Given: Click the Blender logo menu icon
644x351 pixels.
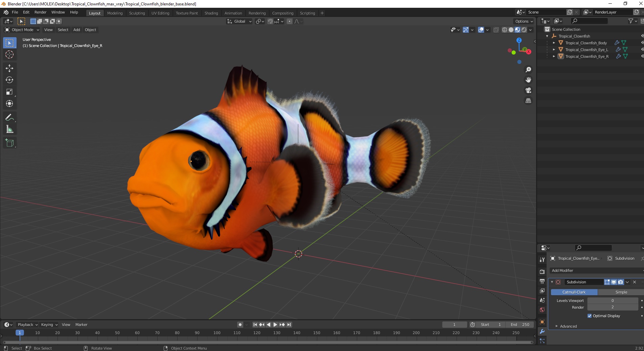Looking at the screenshot, I should click(6, 12).
